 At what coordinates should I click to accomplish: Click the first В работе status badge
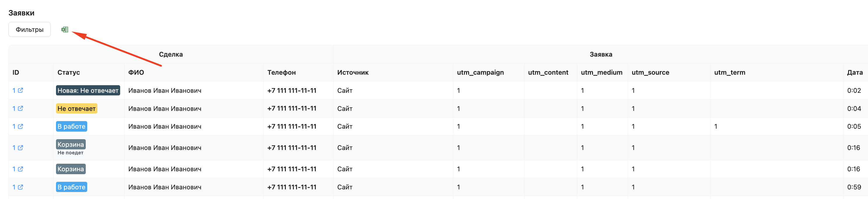(x=71, y=126)
